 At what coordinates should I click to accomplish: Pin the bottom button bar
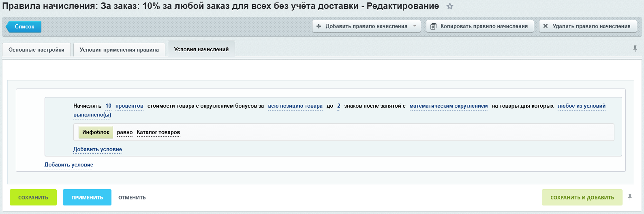click(630, 197)
